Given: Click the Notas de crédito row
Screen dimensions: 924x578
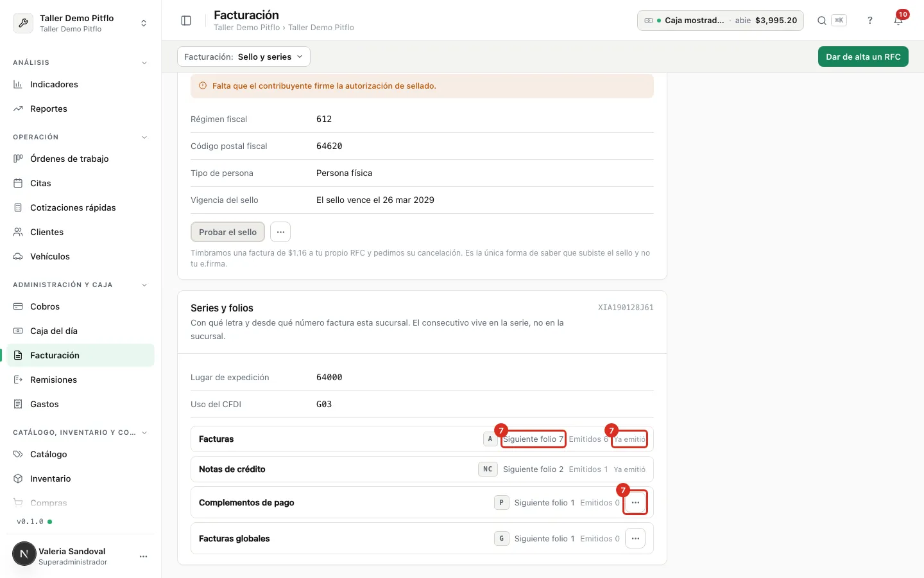Looking at the screenshot, I should coord(422,469).
